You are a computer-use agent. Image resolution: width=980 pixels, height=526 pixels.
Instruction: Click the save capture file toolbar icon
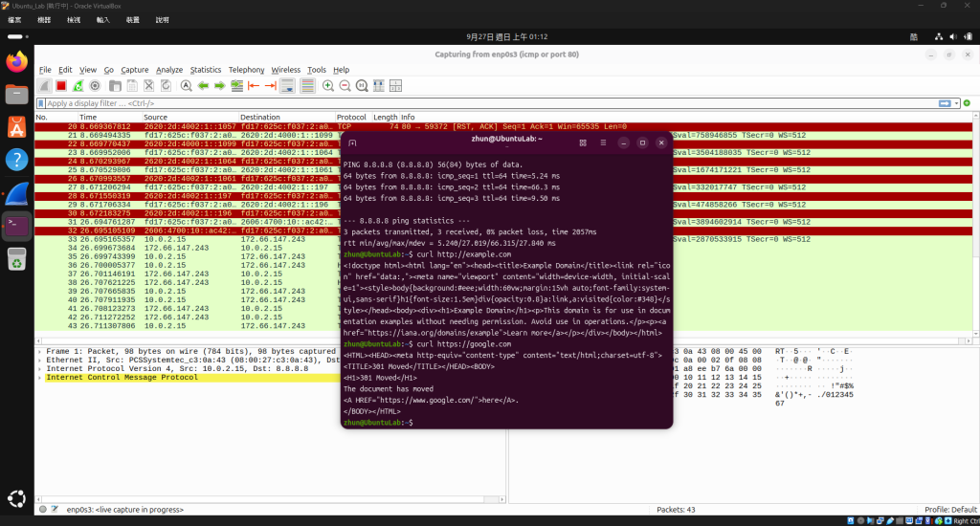132,86
